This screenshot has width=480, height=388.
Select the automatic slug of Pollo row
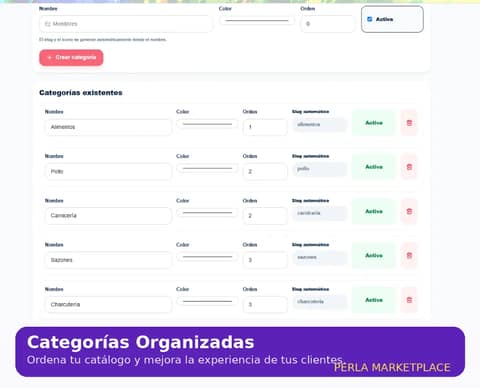(x=319, y=169)
